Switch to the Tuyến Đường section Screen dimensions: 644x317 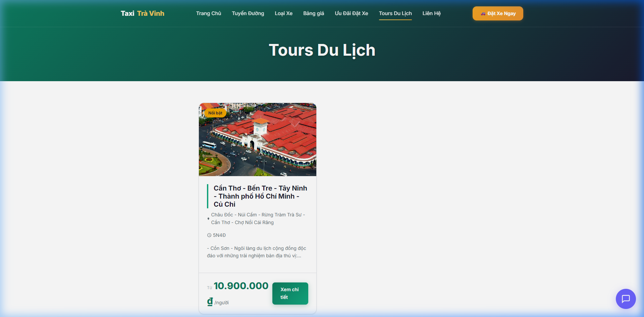coord(248,13)
